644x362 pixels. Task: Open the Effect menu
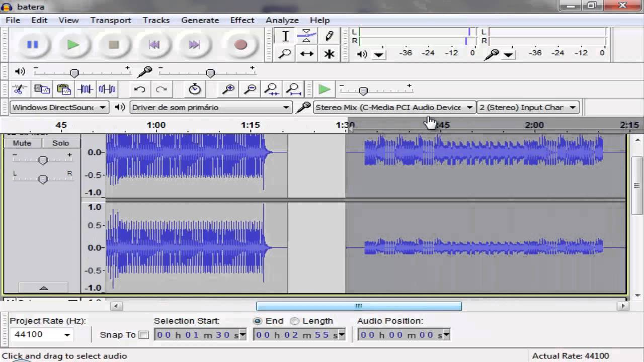point(242,20)
